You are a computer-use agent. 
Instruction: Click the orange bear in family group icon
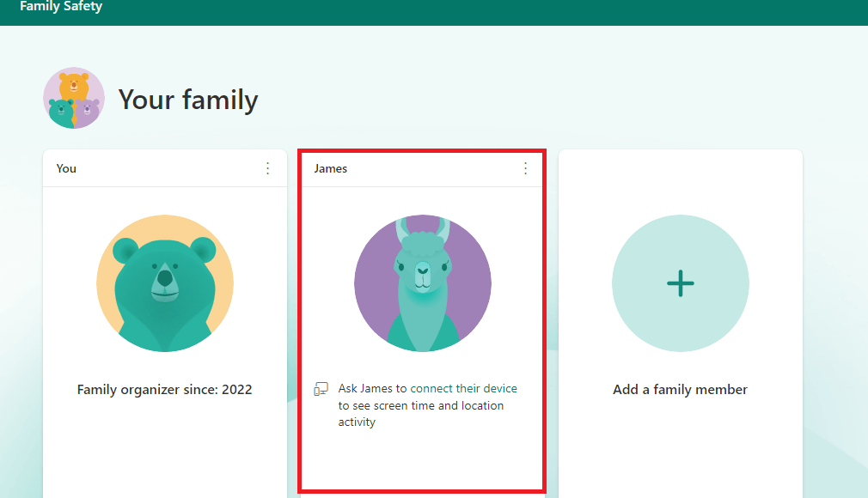pyautogui.click(x=74, y=84)
